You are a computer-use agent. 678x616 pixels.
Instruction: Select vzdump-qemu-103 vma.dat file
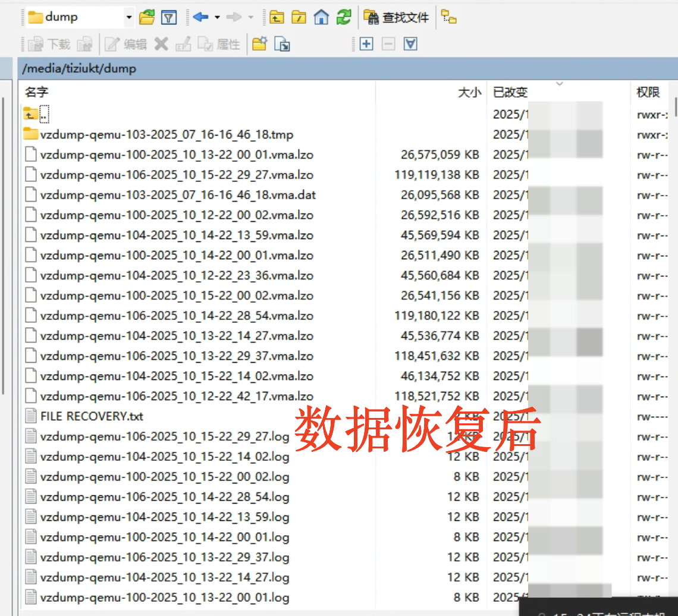[178, 195]
